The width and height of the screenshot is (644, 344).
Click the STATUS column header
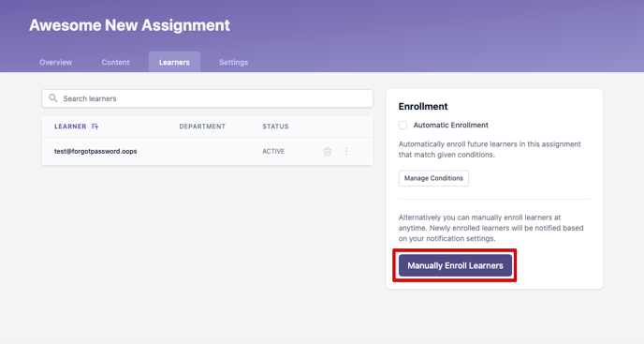pyautogui.click(x=275, y=127)
